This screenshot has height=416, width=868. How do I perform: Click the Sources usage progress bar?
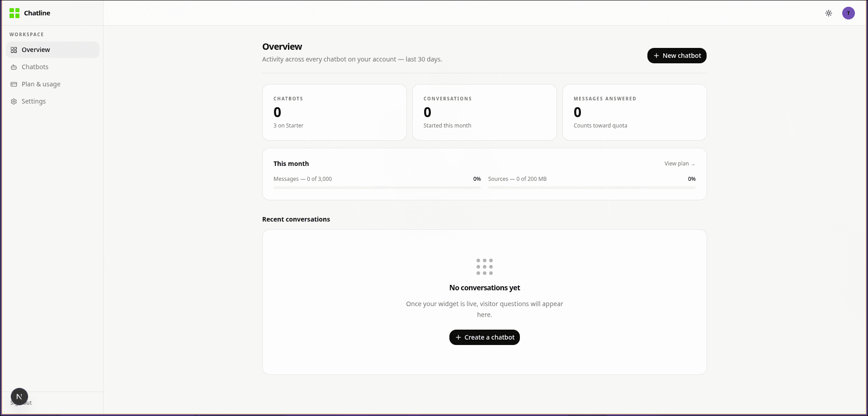point(592,187)
